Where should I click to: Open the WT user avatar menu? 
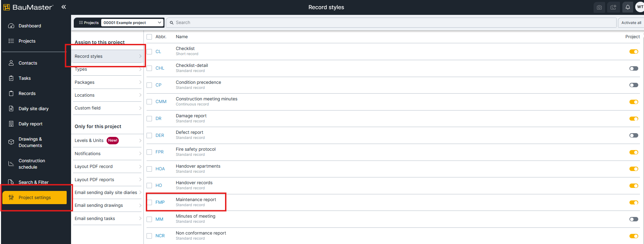[x=640, y=7]
